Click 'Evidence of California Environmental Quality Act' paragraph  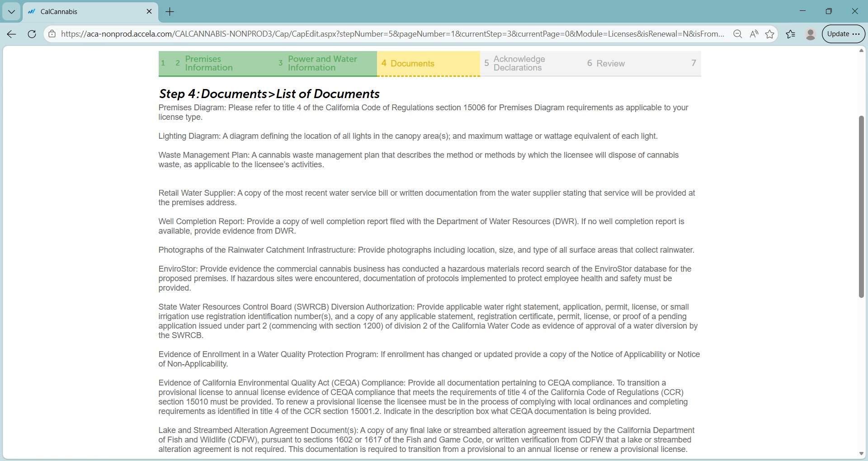click(x=423, y=397)
